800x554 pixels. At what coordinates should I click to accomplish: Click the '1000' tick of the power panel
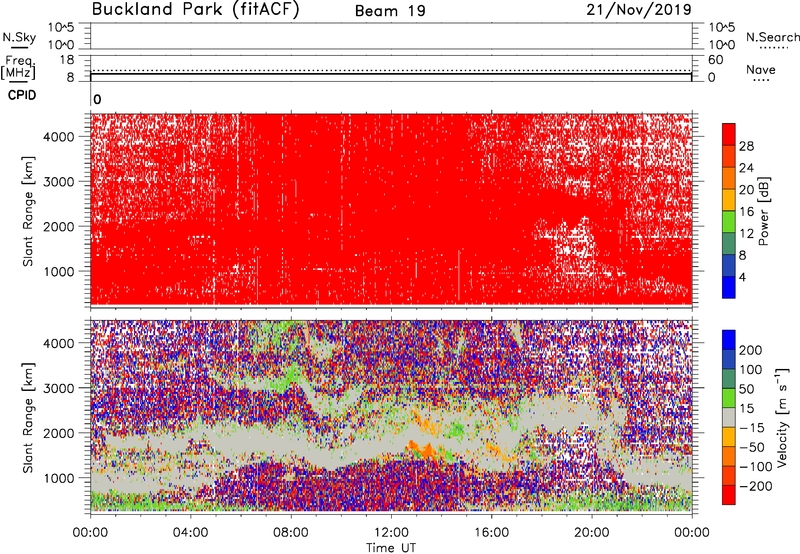[58, 271]
